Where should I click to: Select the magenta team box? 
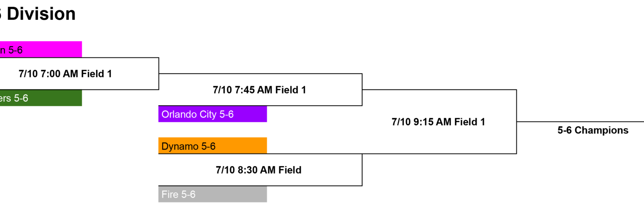[x=41, y=49]
